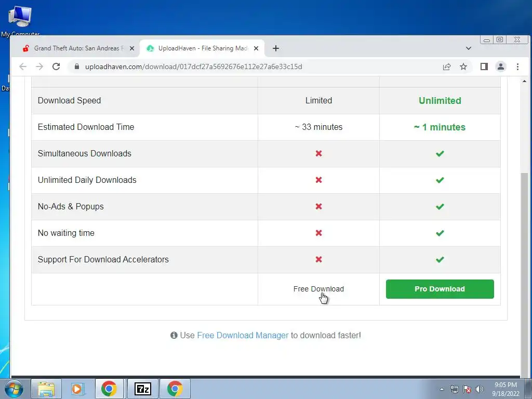Open Windows Explorer from the taskbar
Screen dimensions: 532x399
coord(46,389)
